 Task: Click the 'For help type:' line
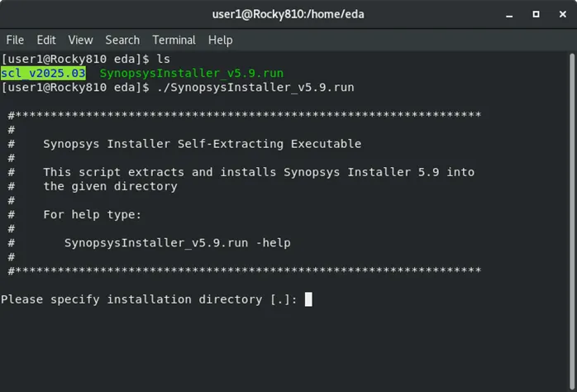(x=93, y=214)
